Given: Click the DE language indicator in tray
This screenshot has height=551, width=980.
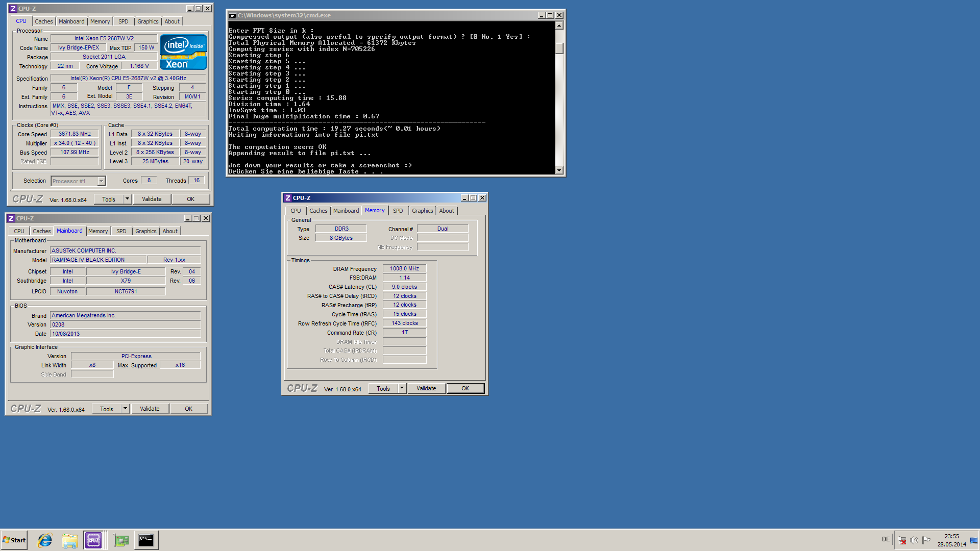Looking at the screenshot, I should 886,539.
